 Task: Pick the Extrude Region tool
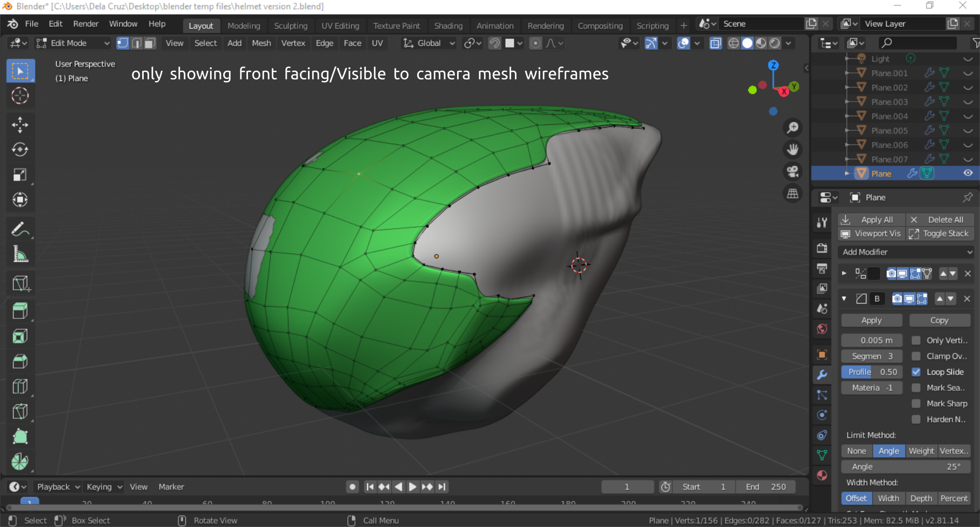click(x=20, y=311)
